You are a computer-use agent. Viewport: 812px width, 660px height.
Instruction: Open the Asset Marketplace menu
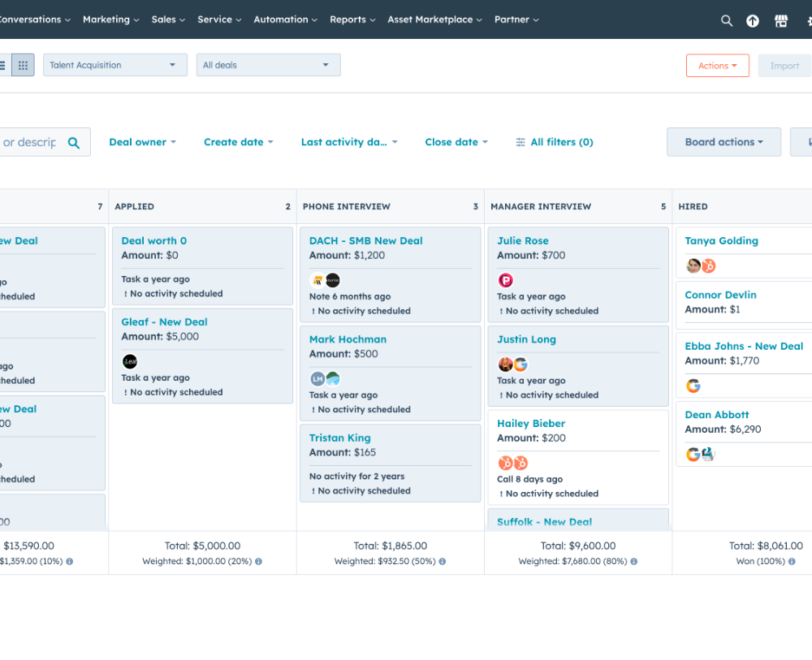click(x=434, y=19)
